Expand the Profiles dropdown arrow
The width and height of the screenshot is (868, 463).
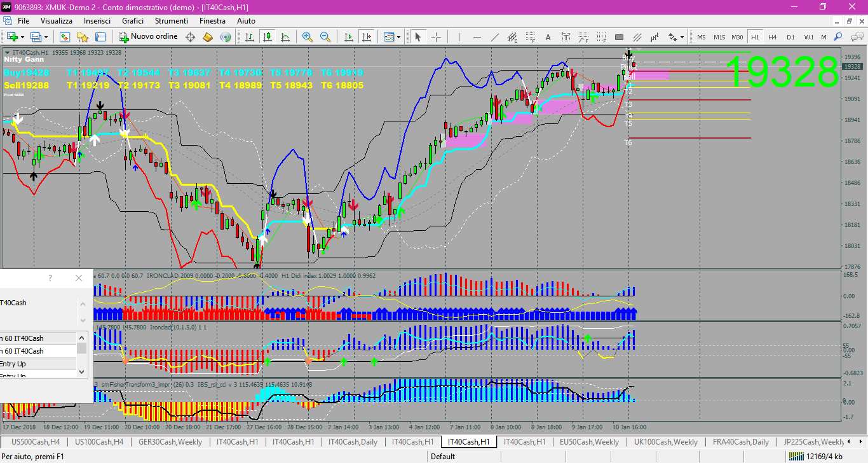46,37
